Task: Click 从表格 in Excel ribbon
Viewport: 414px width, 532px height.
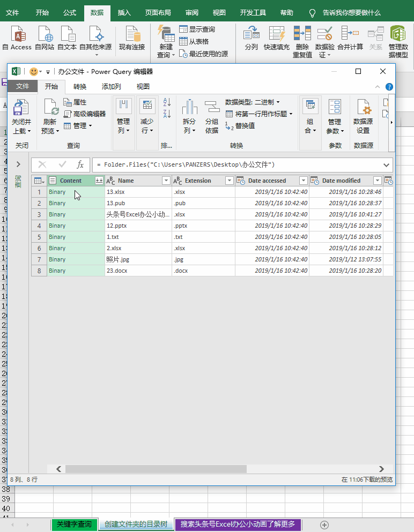Action: (x=194, y=42)
